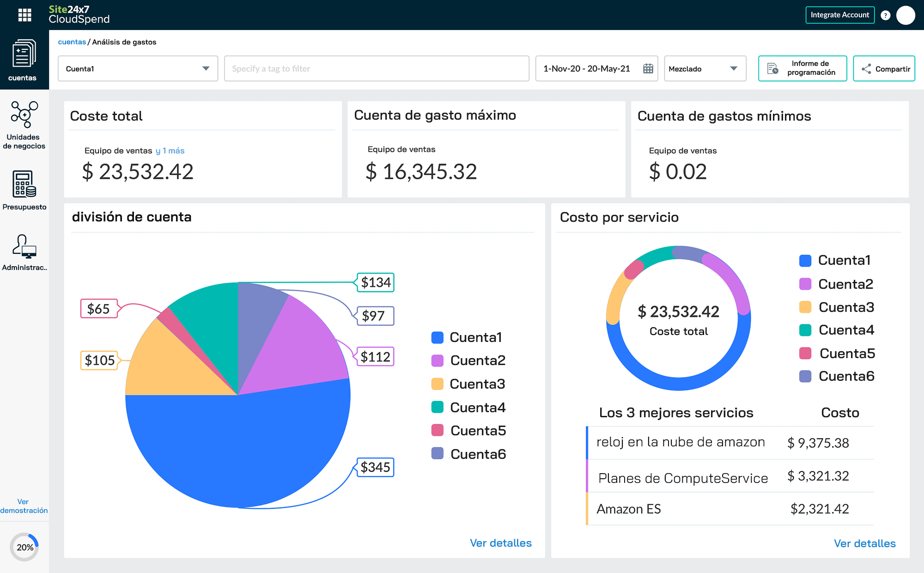The width and height of the screenshot is (924, 573).
Task: Click the cuentas breadcrumb menu item
Action: click(72, 42)
